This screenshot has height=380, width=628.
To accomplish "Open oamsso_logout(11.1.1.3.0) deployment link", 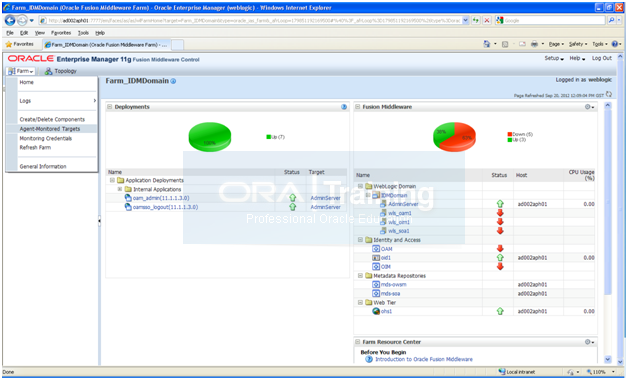I will [165, 207].
